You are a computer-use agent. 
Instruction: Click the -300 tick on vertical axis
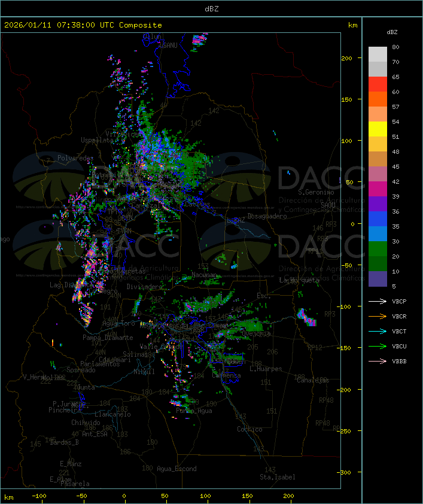click(344, 472)
